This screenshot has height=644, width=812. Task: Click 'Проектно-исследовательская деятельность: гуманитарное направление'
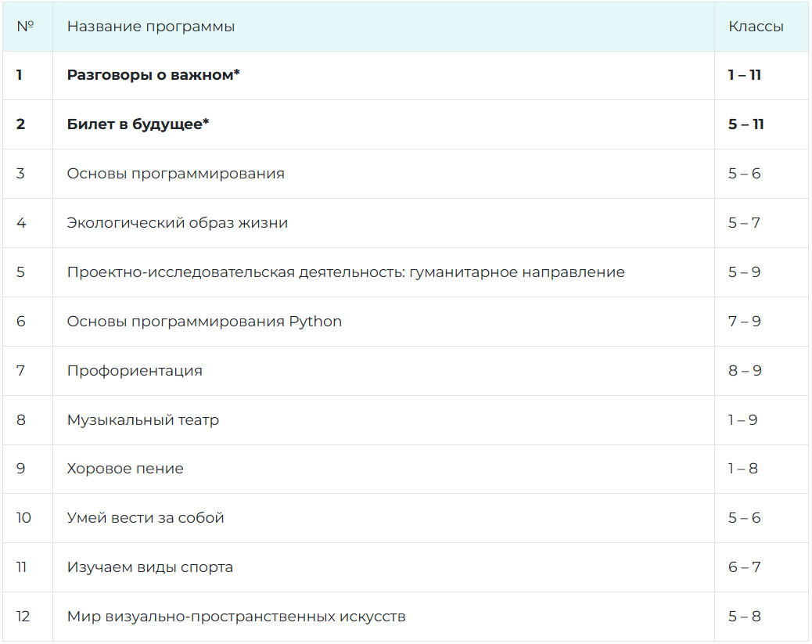346,272
